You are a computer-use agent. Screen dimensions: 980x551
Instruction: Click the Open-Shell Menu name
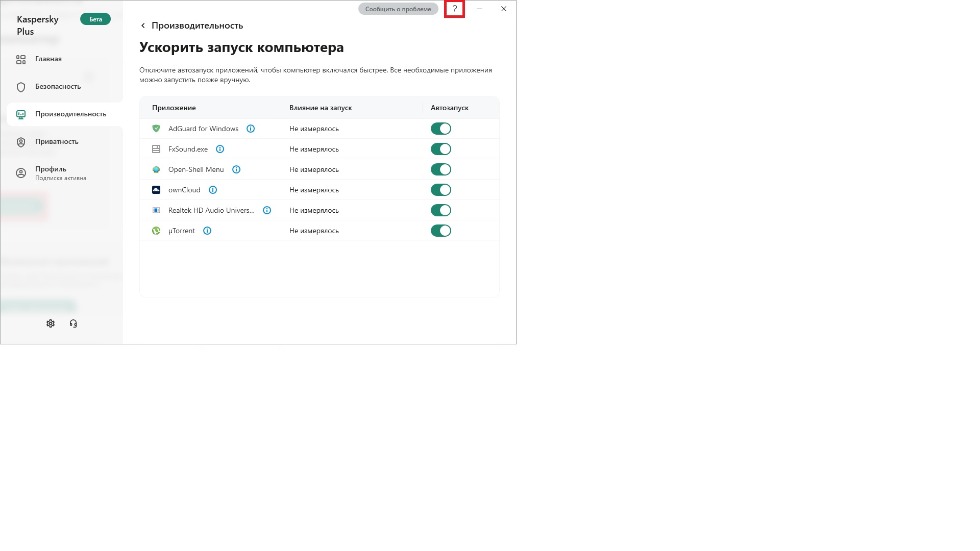[x=196, y=169]
